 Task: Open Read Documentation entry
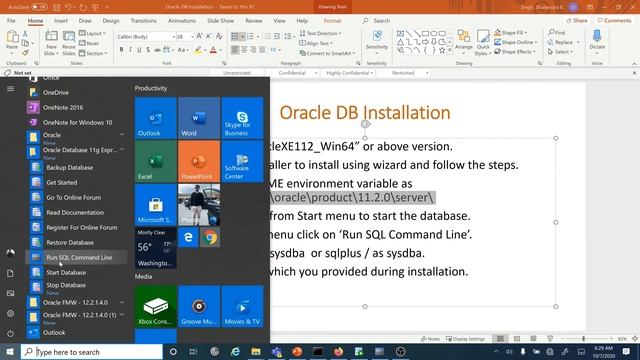click(77, 213)
